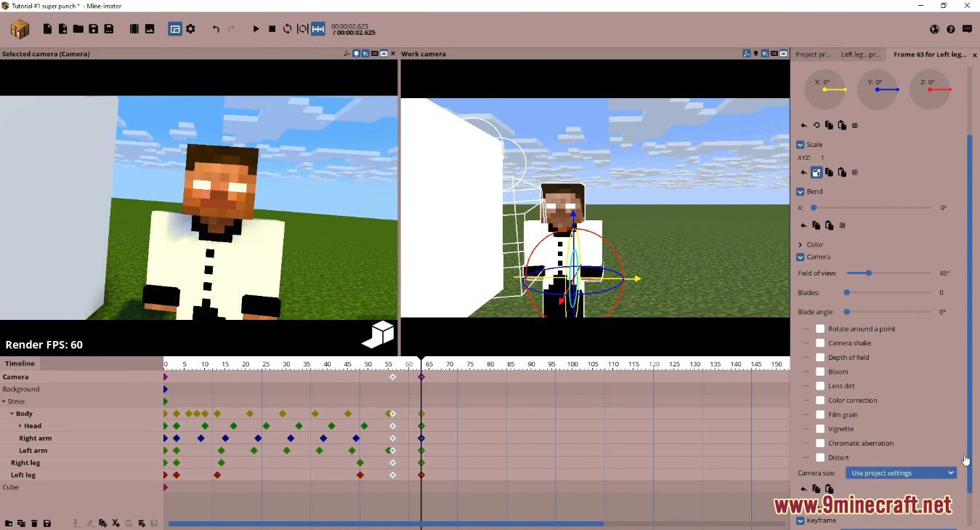Uncheck the Camera section checkbox

click(801, 257)
